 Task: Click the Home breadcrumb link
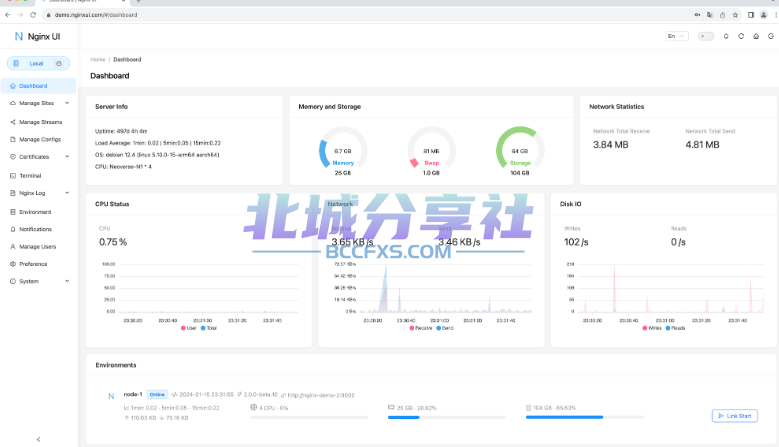coord(98,60)
